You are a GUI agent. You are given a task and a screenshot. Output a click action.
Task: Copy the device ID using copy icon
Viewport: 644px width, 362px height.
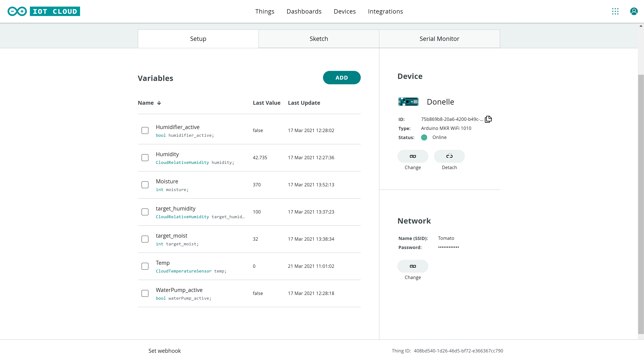[488, 119]
